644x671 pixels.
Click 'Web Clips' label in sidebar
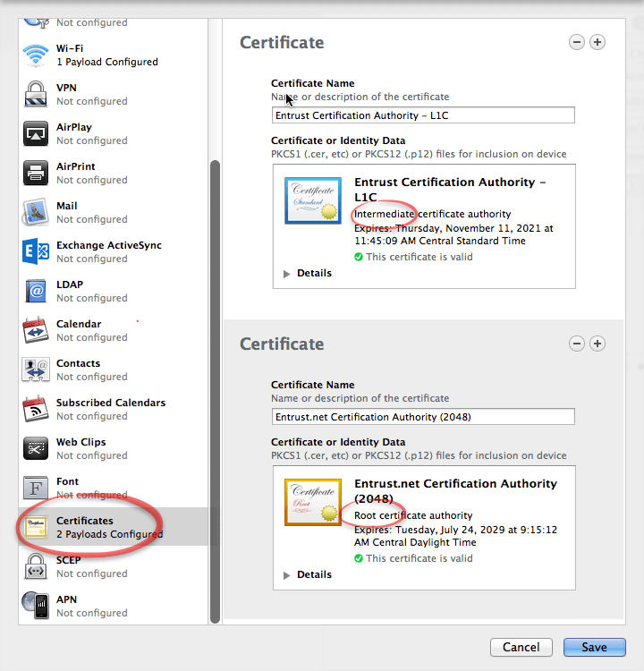[x=81, y=442]
